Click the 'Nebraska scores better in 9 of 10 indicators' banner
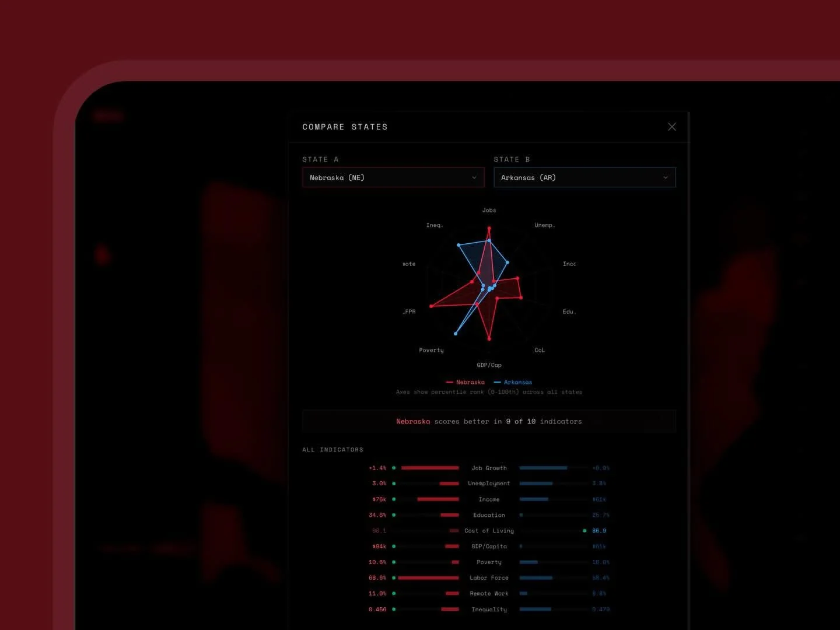Screen dimensions: 840x630 pyautogui.click(x=489, y=421)
